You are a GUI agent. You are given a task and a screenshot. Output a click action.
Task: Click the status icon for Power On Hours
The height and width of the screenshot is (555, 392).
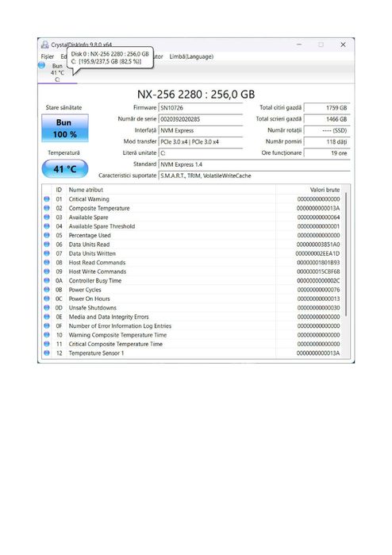point(47,299)
